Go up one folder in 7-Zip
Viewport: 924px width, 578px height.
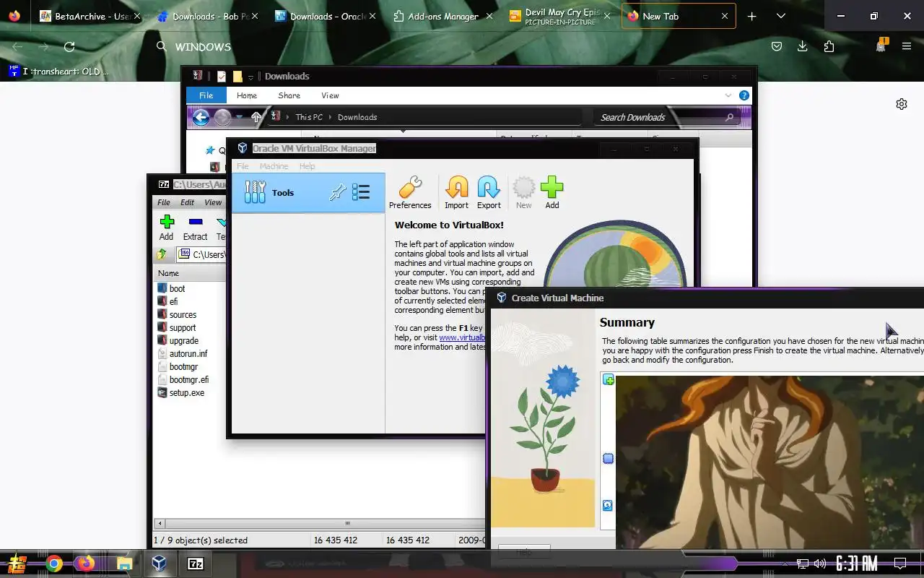[x=162, y=254]
